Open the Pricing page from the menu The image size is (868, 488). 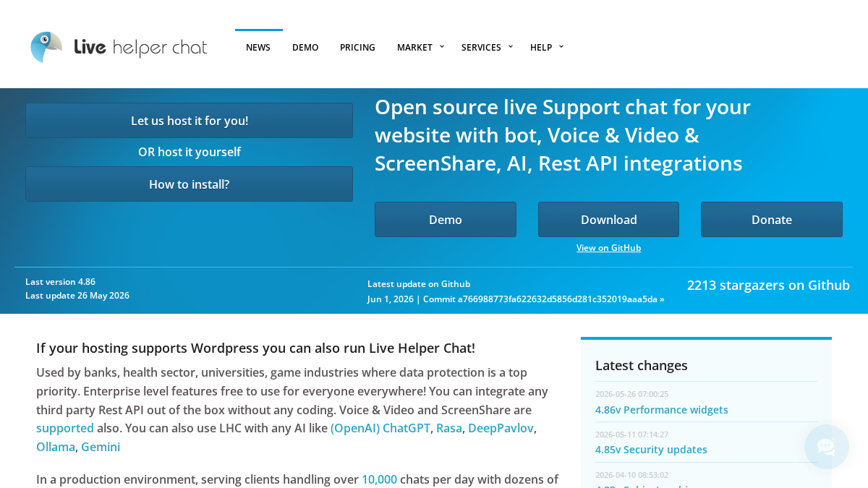coord(357,47)
